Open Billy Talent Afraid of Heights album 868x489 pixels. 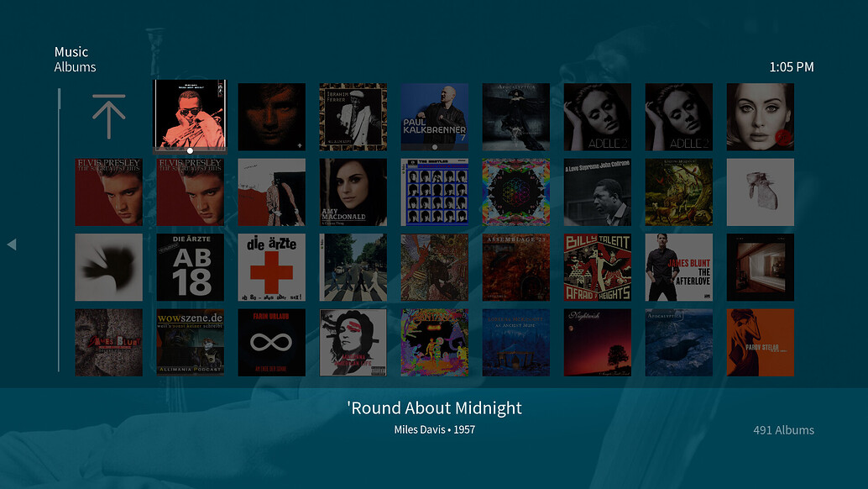[x=597, y=267]
